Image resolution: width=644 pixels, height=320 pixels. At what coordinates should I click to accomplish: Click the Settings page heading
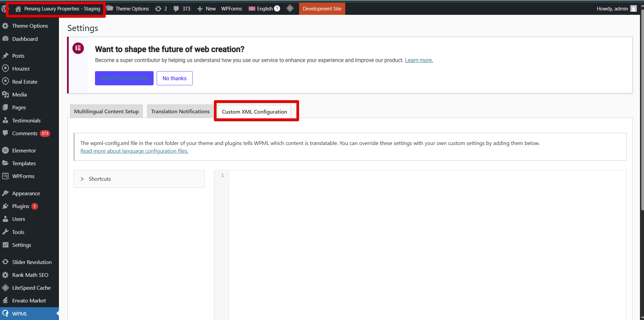(83, 28)
